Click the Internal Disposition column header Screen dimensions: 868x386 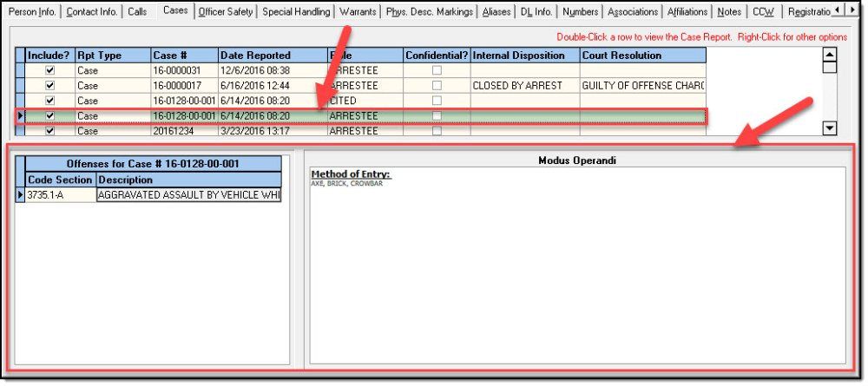click(x=524, y=56)
